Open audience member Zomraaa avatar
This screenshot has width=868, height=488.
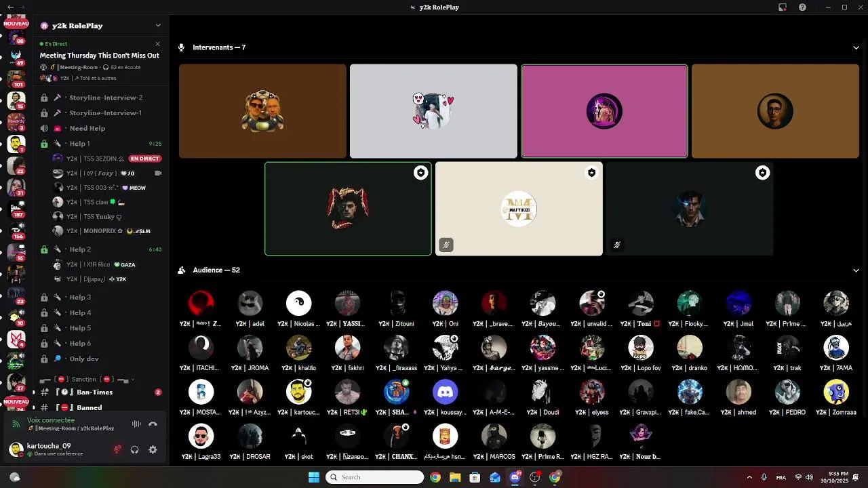click(836, 392)
